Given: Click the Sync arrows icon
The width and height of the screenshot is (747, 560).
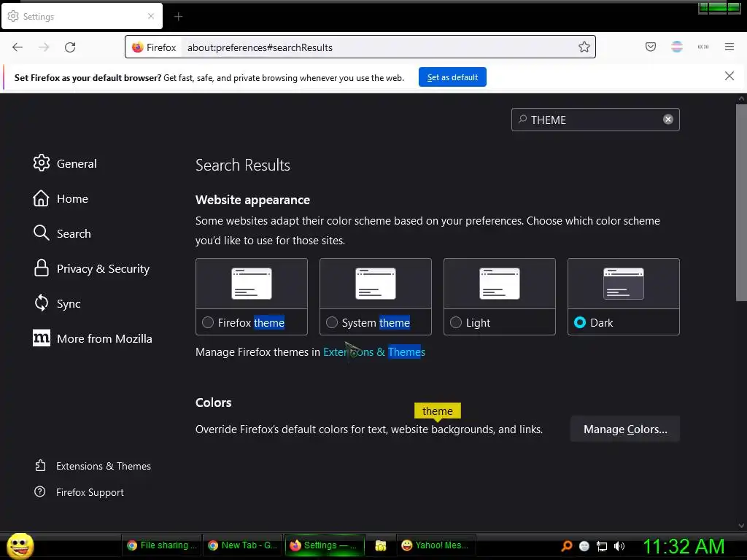Looking at the screenshot, I should 42,303.
